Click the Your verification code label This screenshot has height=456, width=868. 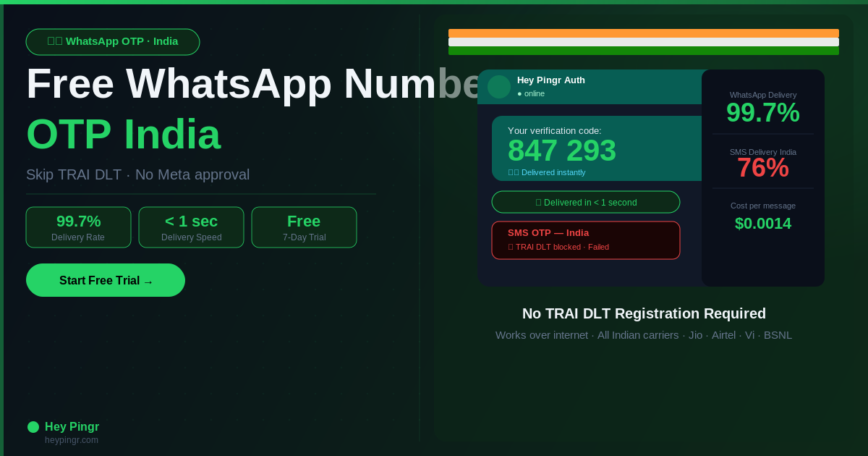(x=555, y=131)
